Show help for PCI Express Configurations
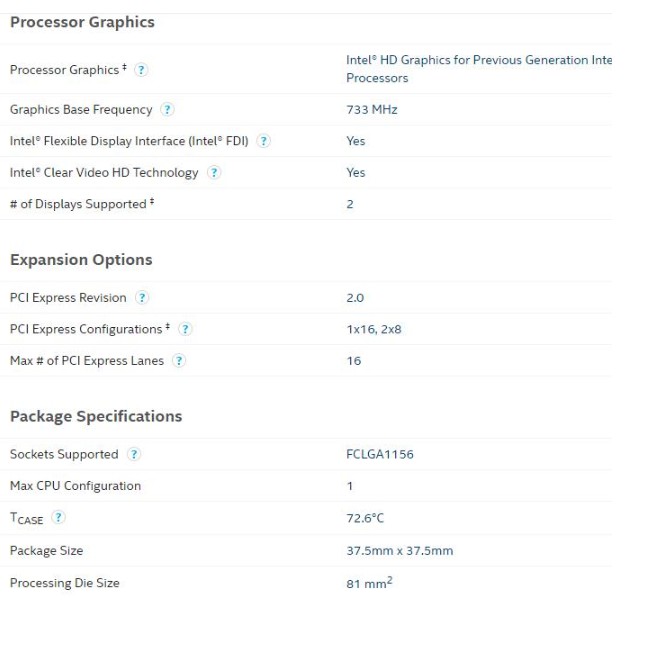The image size is (649, 649). 185,329
